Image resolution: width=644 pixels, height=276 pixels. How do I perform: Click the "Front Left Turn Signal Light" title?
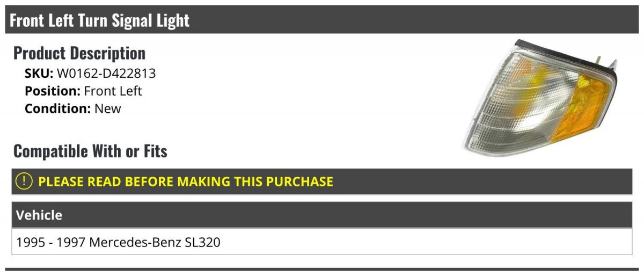[100, 20]
